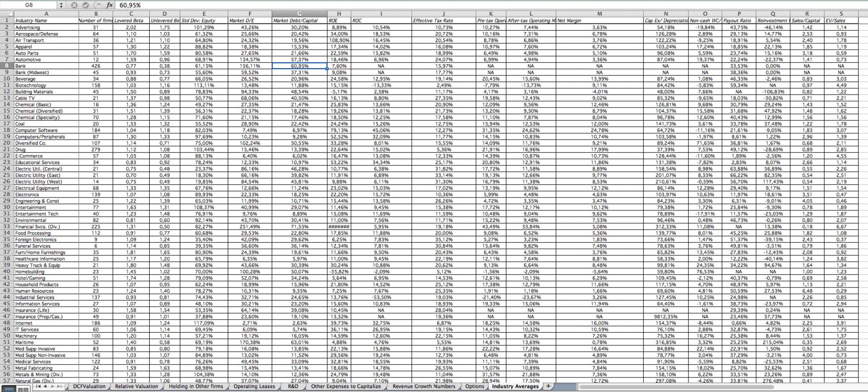Open the Options sheet tab
868x392 pixels.
[x=474, y=387]
